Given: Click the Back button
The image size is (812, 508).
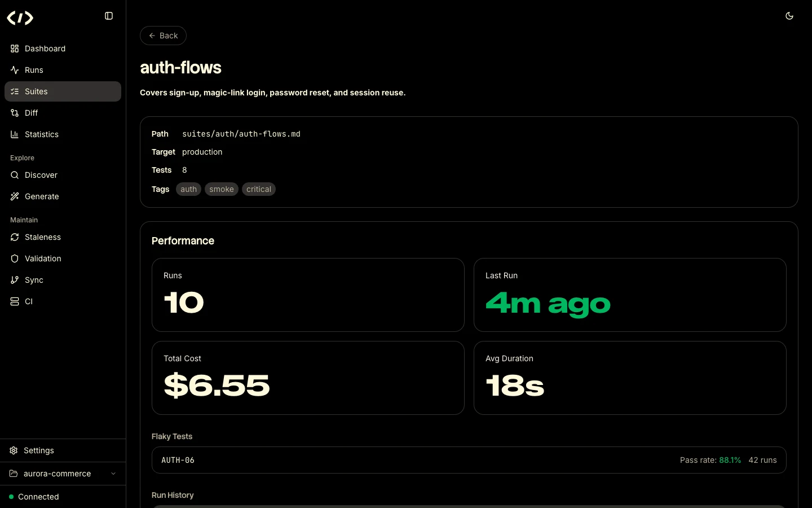Looking at the screenshot, I should pos(163,36).
